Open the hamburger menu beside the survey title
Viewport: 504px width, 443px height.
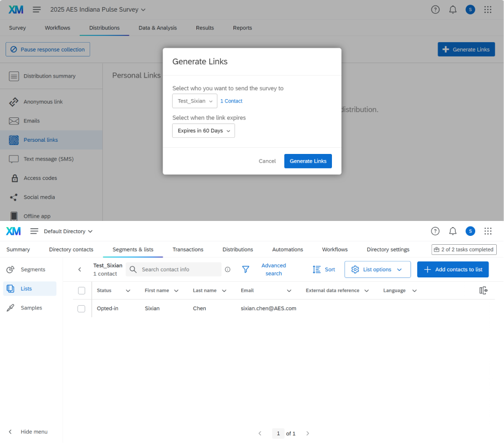click(x=37, y=9)
